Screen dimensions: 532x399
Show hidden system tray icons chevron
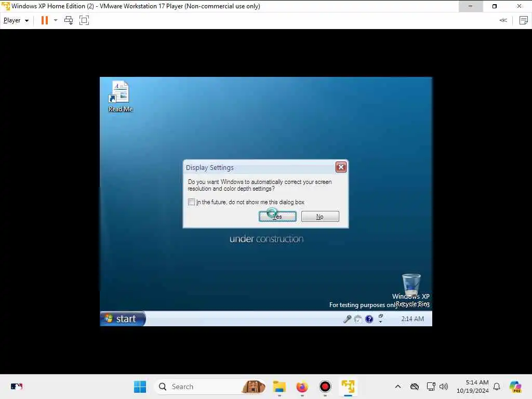click(x=398, y=387)
